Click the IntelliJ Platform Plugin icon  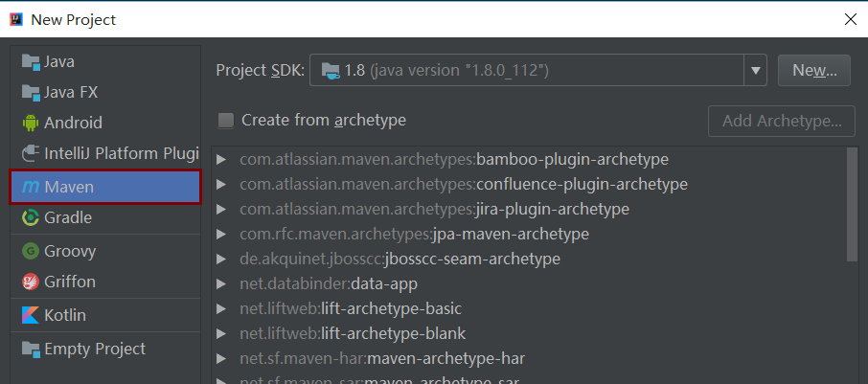click(x=31, y=153)
